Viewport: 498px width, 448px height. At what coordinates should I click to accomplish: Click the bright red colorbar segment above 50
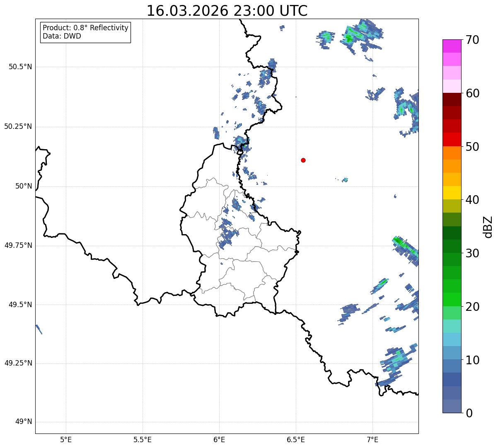click(x=452, y=140)
